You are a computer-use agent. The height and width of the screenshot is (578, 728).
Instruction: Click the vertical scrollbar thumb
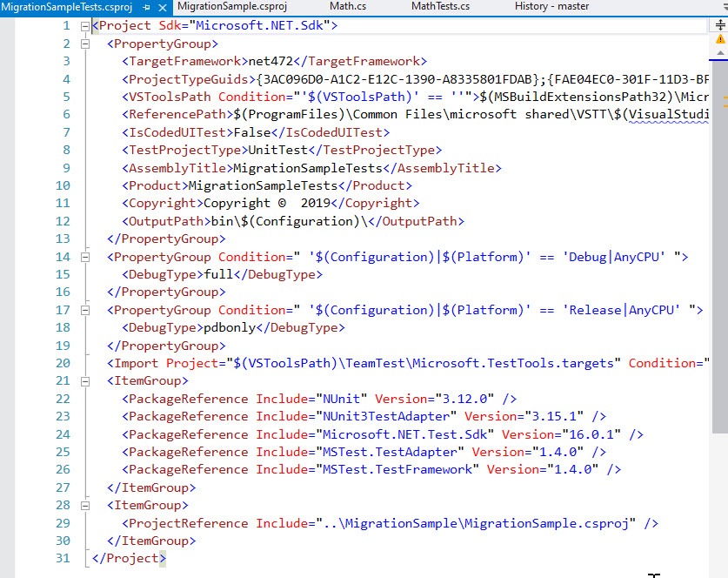point(720,244)
